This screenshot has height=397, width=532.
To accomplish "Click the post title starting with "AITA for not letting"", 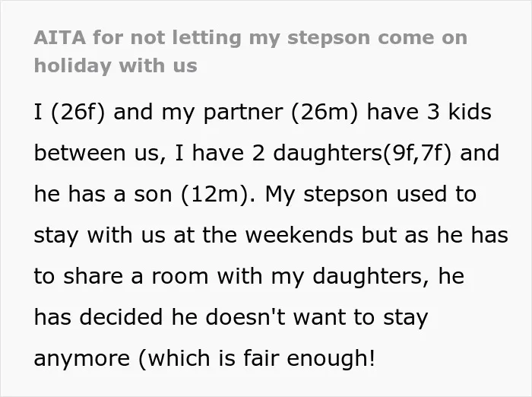I will [251, 51].
